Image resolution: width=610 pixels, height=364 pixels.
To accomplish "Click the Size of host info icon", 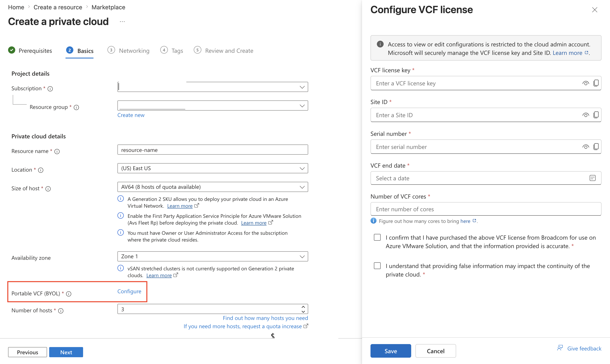I will point(48,189).
